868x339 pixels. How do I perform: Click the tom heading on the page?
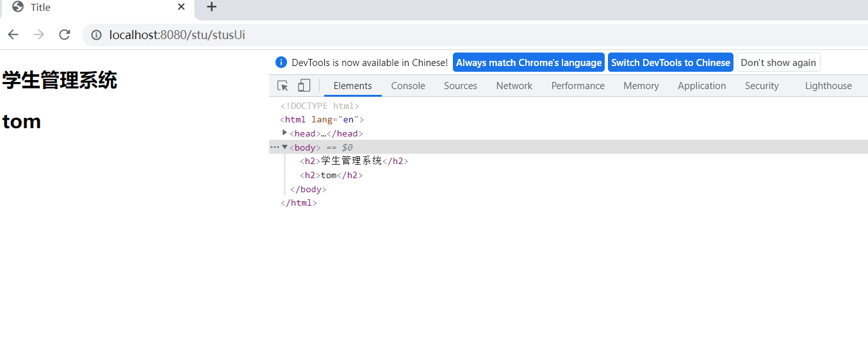[22, 121]
